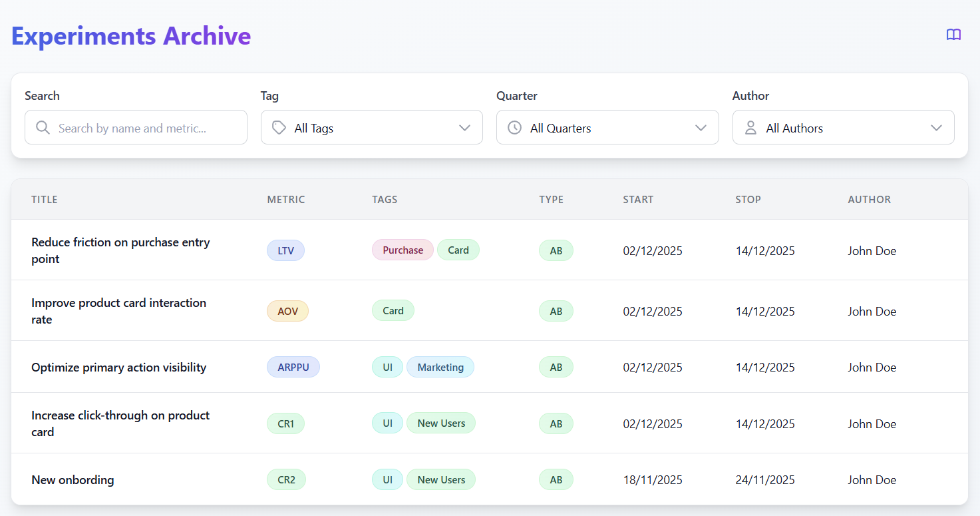Click the LTV metric badge

click(285, 250)
